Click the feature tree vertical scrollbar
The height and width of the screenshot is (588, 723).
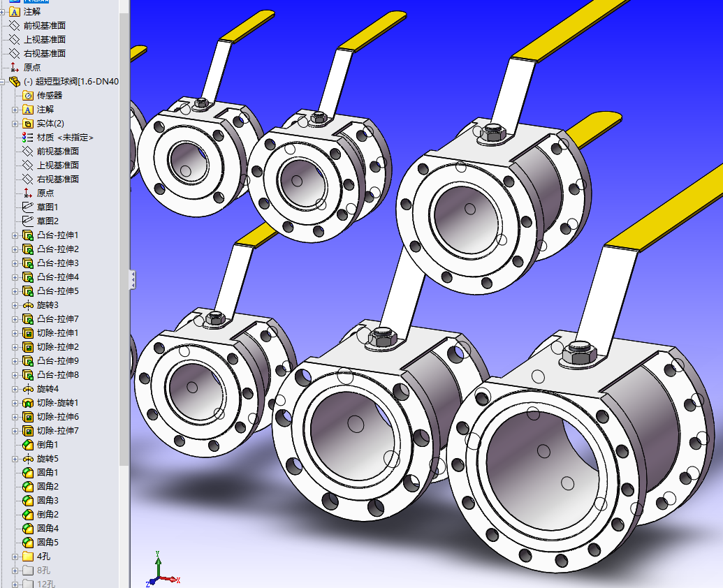click(124, 240)
